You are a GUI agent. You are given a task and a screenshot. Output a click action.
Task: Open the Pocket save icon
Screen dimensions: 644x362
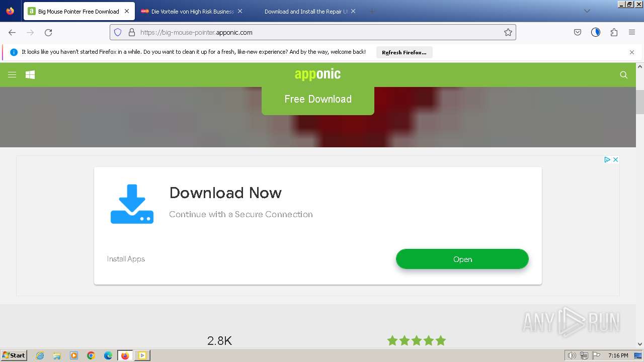click(x=578, y=32)
